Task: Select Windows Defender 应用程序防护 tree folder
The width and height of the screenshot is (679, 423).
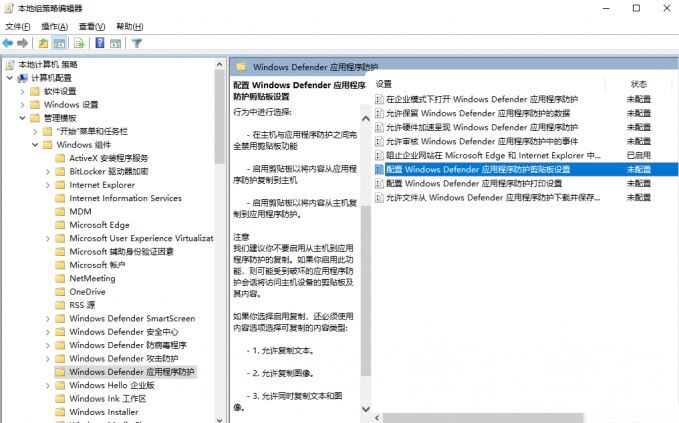Action: click(132, 372)
